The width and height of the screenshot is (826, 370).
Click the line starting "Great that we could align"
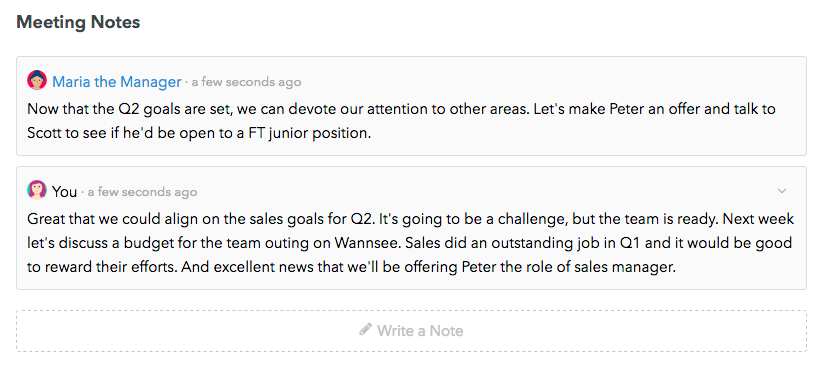point(410,219)
